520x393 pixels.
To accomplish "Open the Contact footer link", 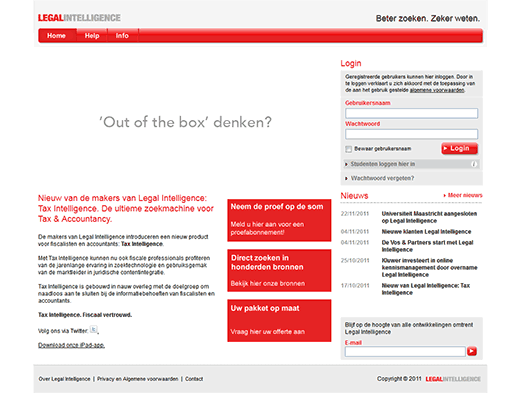I will point(194,379).
